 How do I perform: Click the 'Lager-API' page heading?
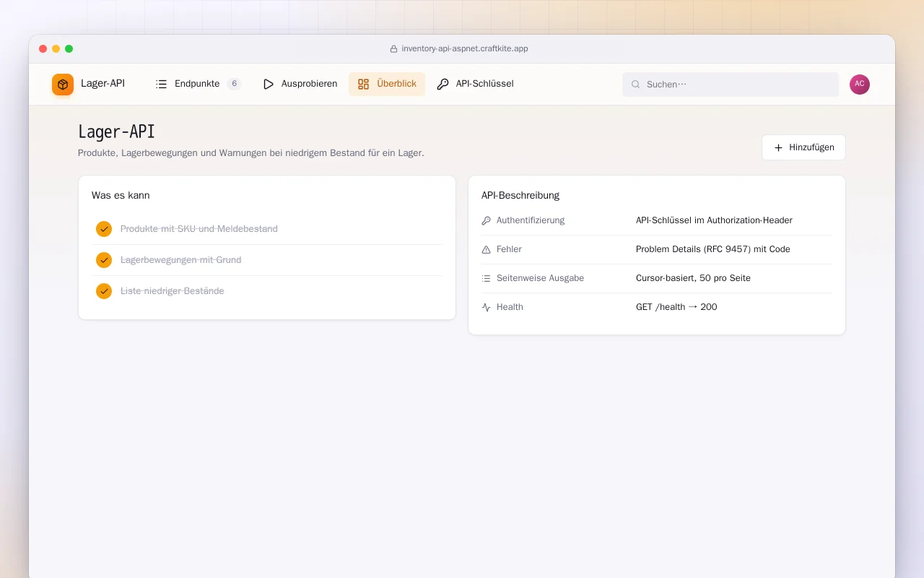(x=116, y=131)
